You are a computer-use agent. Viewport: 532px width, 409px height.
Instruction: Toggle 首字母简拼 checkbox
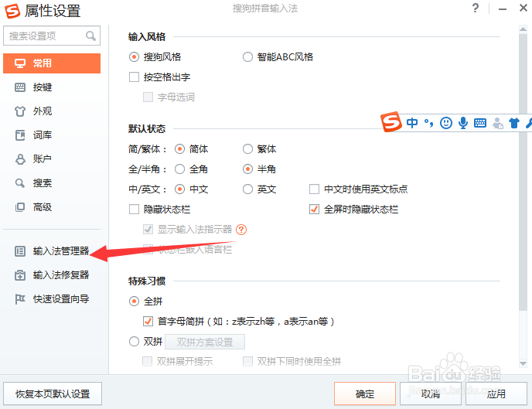point(148,321)
